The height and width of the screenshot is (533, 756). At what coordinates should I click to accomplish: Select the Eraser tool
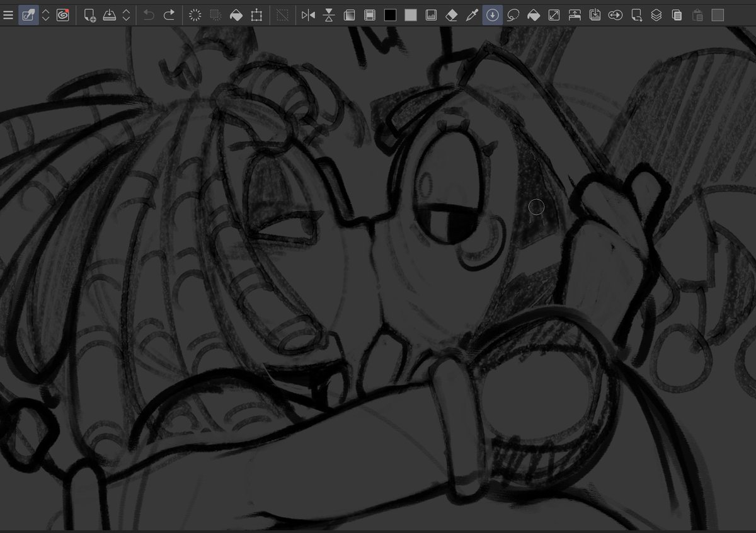coord(451,14)
